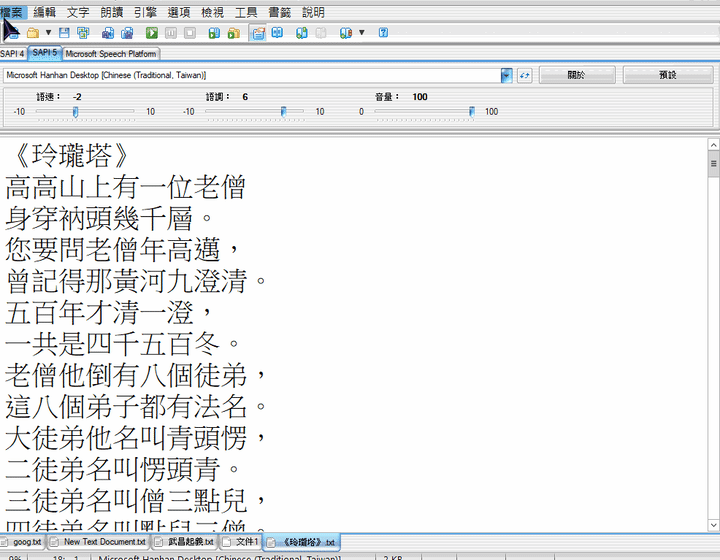This screenshot has height=560, width=720.
Task: Open the 選項 menu
Action: coord(179,12)
